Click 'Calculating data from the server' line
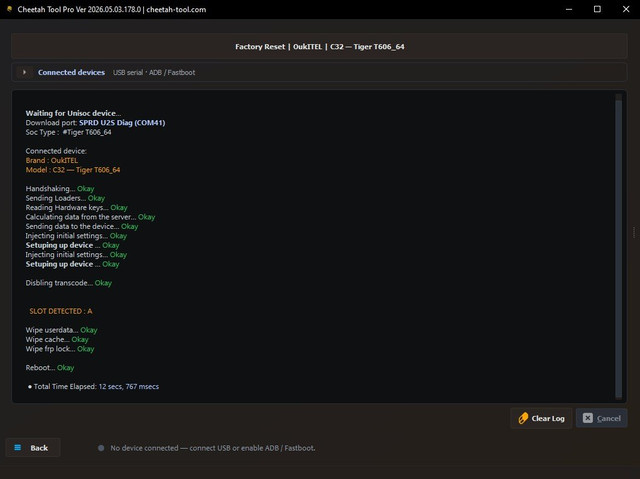 tap(90, 217)
